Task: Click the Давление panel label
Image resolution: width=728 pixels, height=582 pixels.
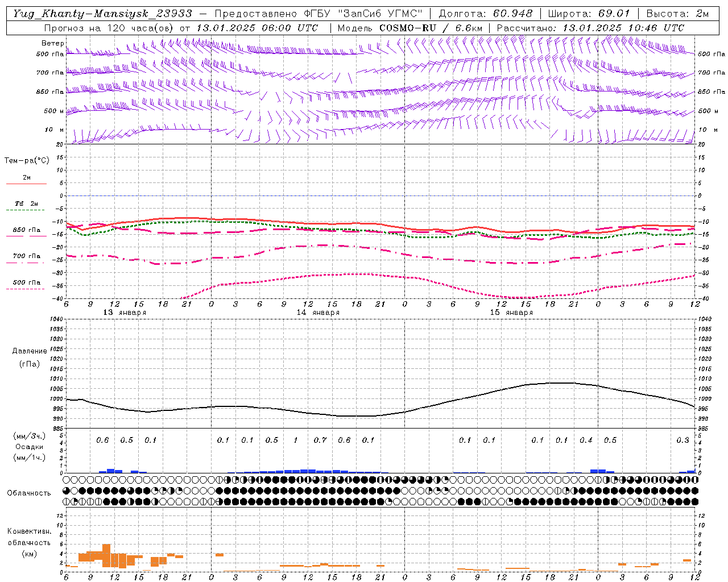Action: point(29,351)
